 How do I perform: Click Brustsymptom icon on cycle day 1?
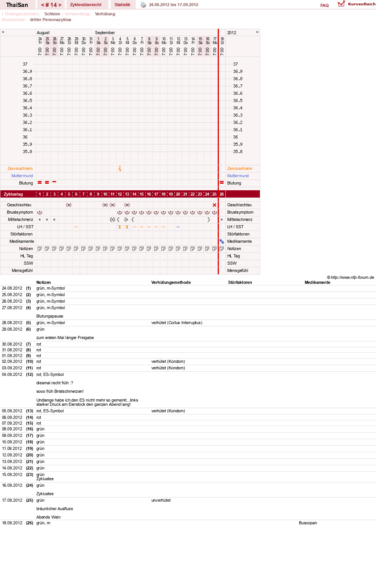tap(40, 212)
